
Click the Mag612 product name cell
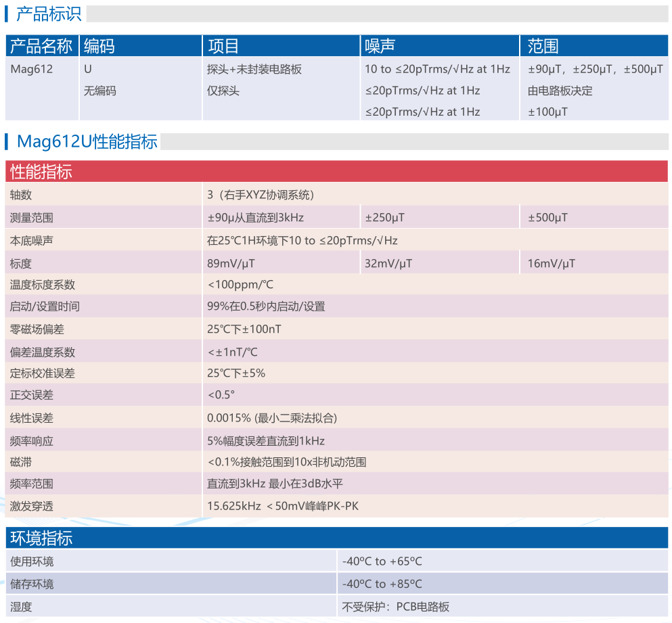pyautogui.click(x=32, y=69)
